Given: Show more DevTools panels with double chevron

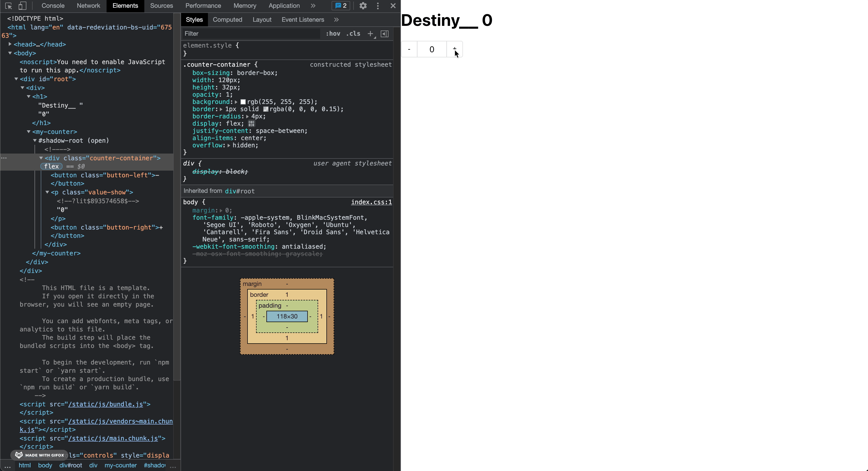Looking at the screenshot, I should click(x=313, y=6).
